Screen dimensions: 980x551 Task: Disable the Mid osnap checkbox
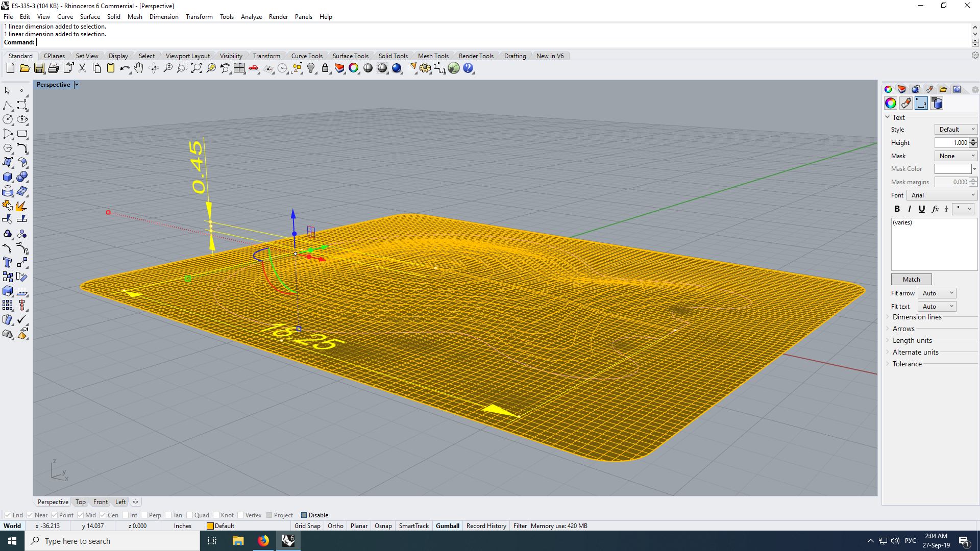[x=80, y=515]
